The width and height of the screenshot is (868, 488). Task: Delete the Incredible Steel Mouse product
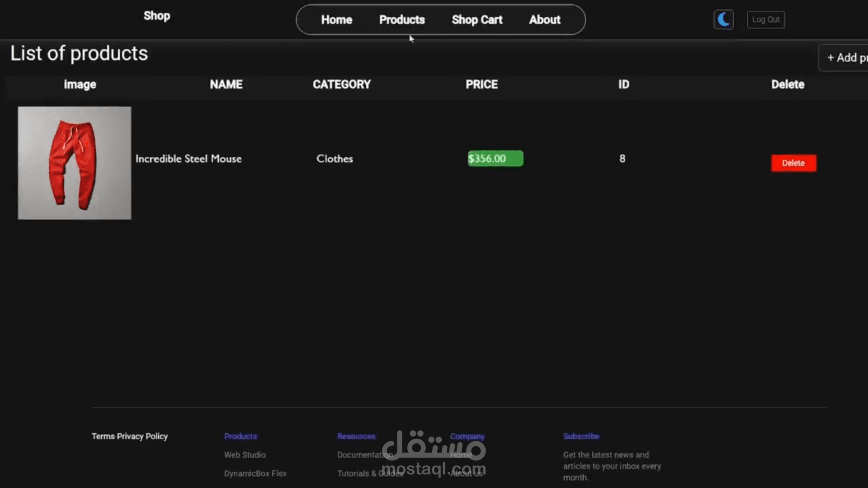793,163
